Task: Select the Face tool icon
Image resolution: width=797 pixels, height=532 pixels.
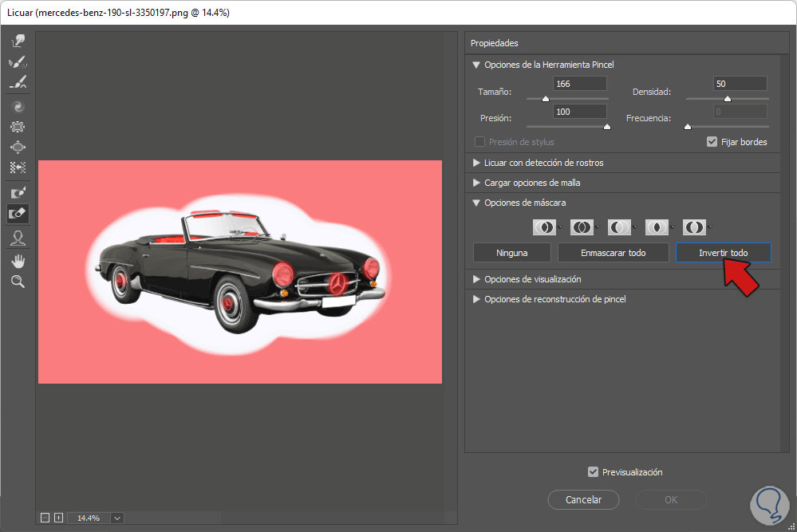Action: coord(18,237)
